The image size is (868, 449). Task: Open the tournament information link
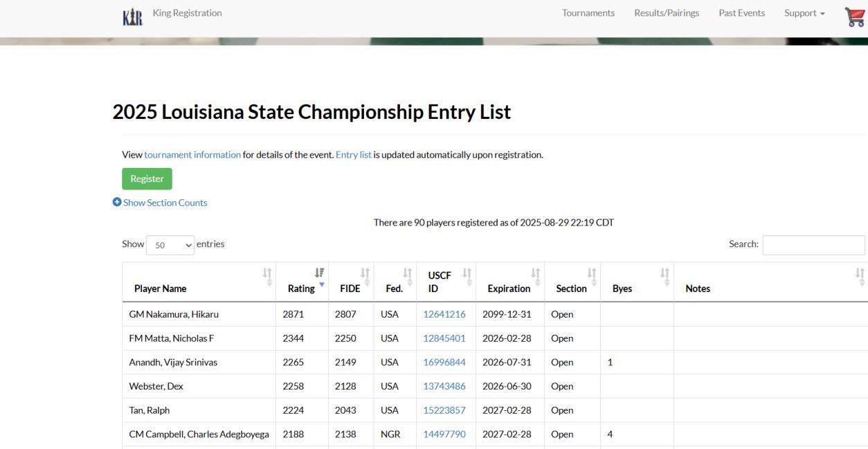pyautogui.click(x=192, y=155)
